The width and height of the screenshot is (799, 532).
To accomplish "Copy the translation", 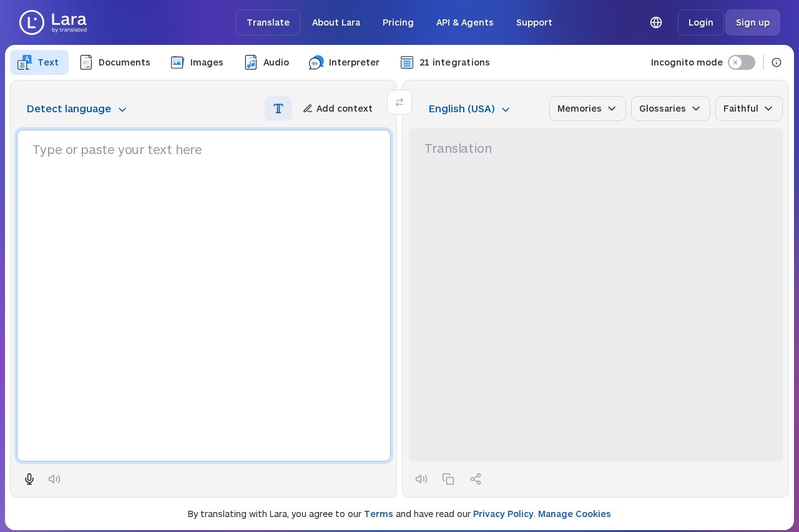I will point(448,479).
